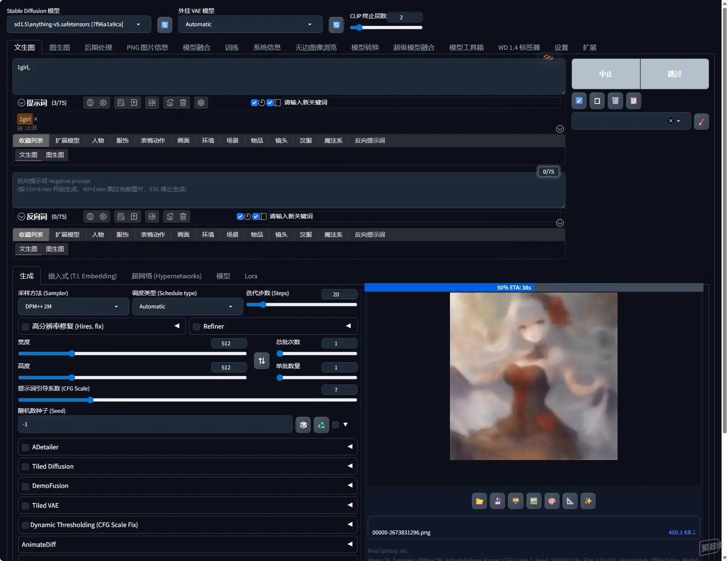Clear prompt with 提示词 row trash icon
This screenshot has height=561, width=728.
(183, 103)
